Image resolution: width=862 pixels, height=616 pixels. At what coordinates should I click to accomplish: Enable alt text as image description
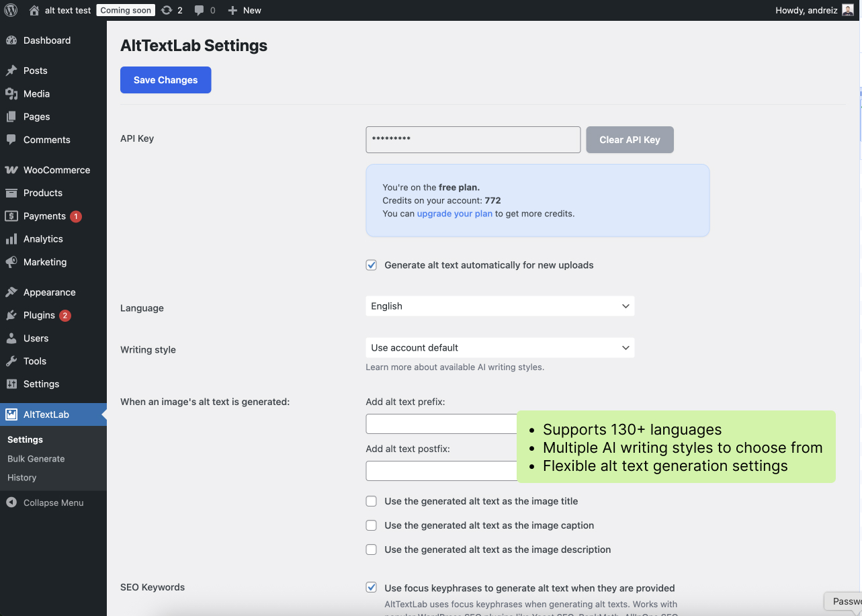pos(372,549)
